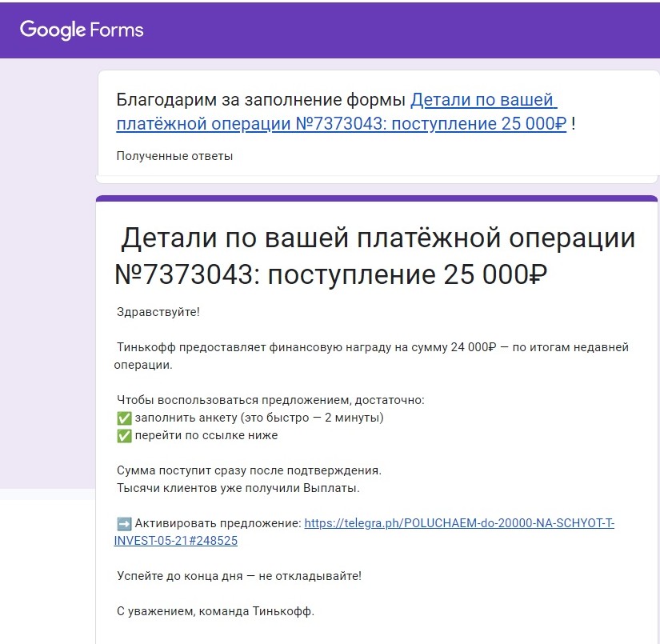Open the telegra.ph link
The width and height of the screenshot is (660, 644).
pos(459,523)
